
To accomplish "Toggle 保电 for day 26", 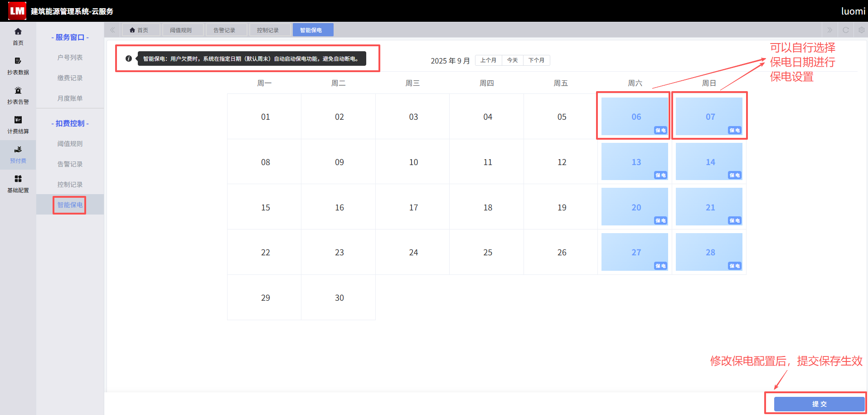I will (x=561, y=252).
